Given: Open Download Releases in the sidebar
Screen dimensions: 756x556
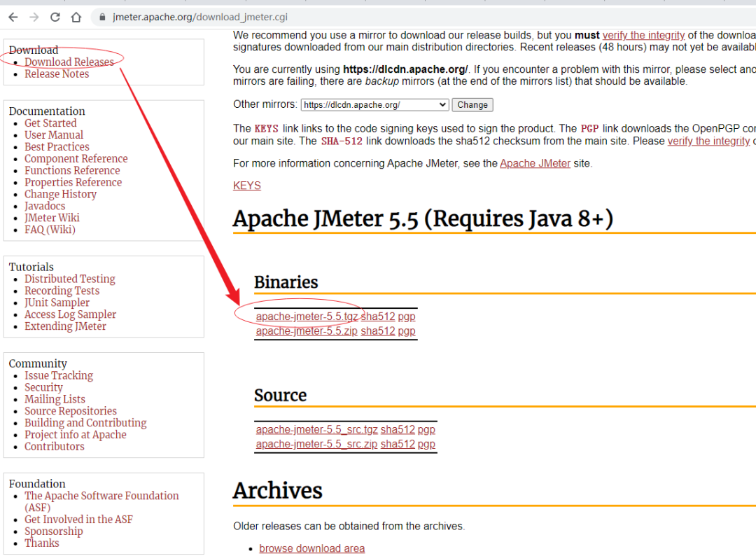Looking at the screenshot, I should click(x=69, y=62).
